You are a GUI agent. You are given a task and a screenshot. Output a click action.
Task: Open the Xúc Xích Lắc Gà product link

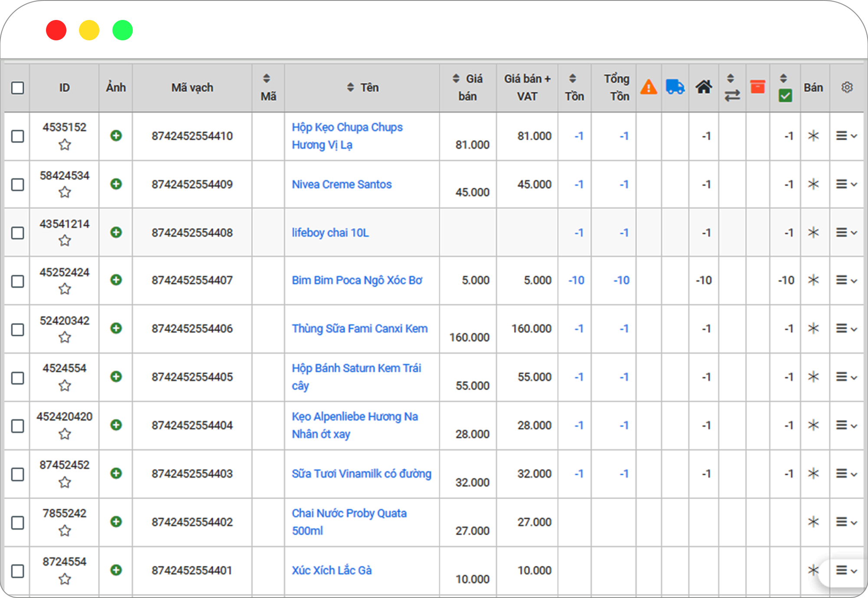pyautogui.click(x=332, y=570)
